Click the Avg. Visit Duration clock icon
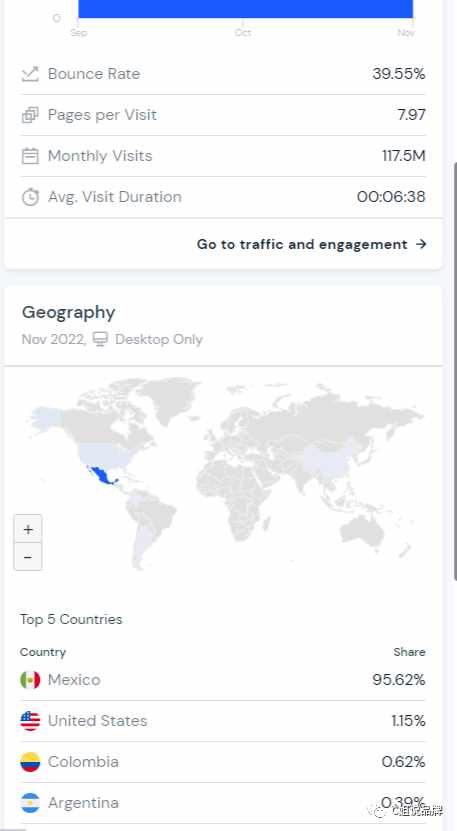 (30, 197)
